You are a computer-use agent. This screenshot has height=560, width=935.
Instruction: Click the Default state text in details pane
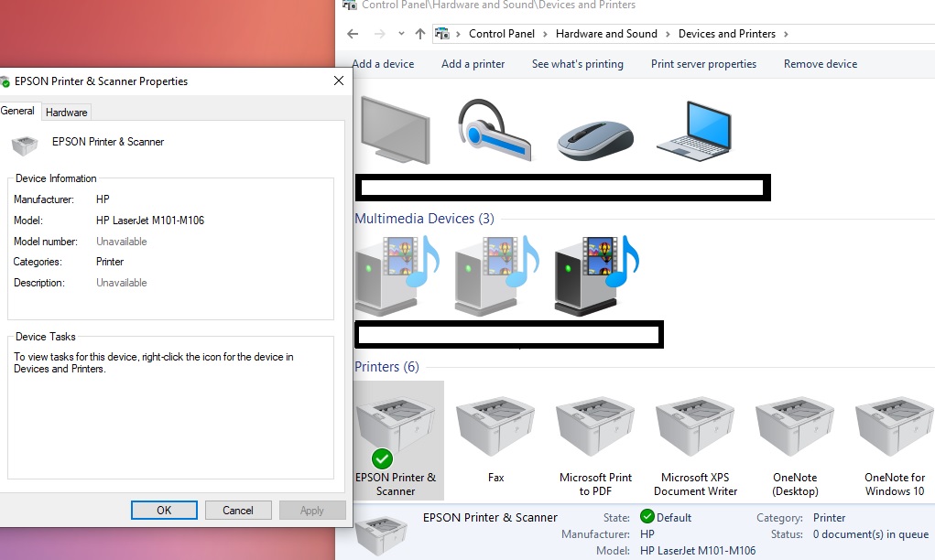674,518
